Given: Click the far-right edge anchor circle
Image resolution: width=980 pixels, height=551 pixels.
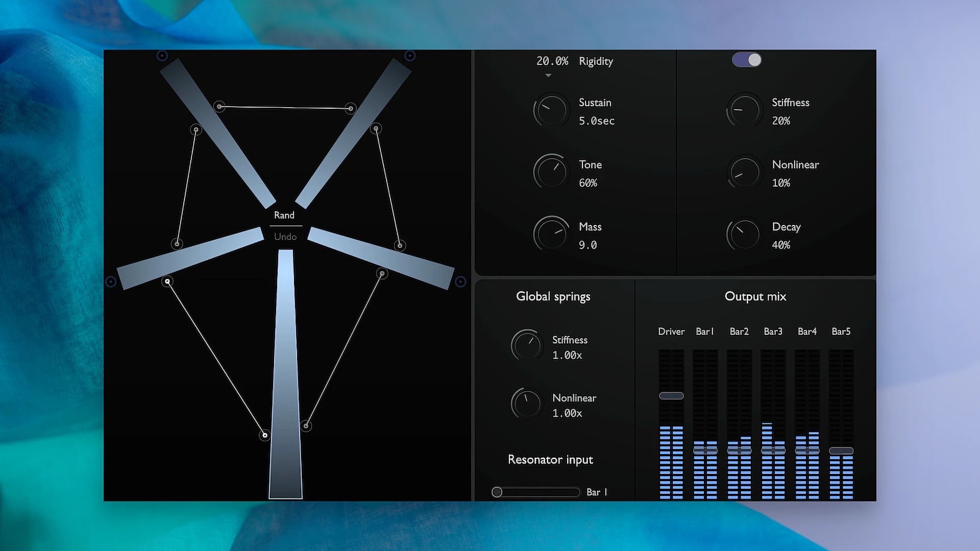Looking at the screenshot, I should (460, 282).
